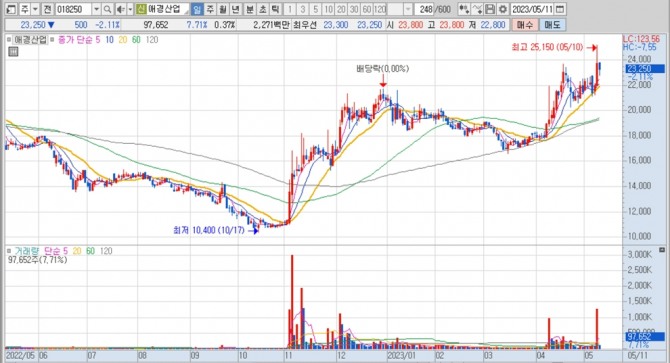Expand the dropdown next to speaker icon
This screenshot has height=363, width=670.
(x=130, y=9)
